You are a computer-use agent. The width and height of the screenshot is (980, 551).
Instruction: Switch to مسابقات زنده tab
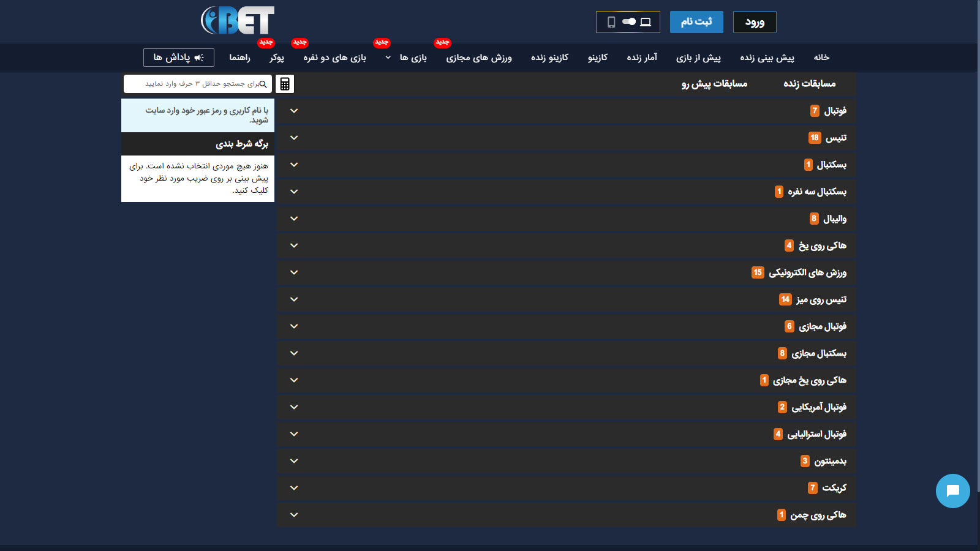click(x=810, y=84)
